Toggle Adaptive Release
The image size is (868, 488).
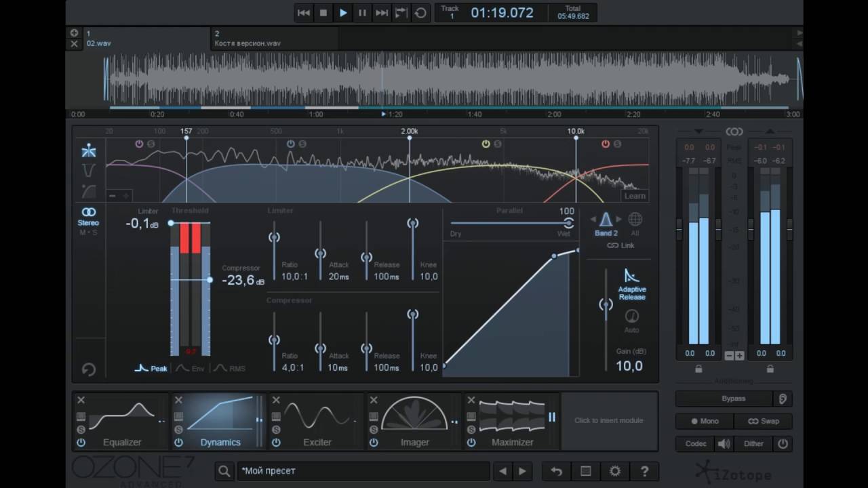click(x=631, y=284)
